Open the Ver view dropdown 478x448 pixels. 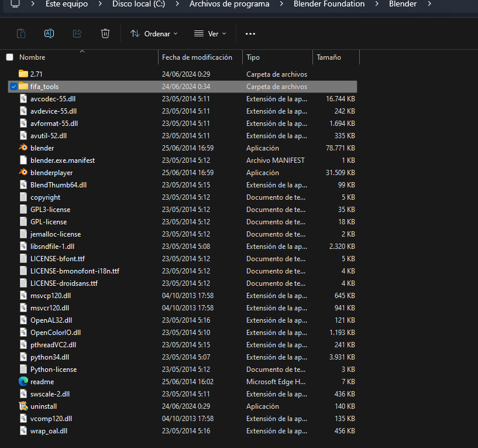point(211,33)
